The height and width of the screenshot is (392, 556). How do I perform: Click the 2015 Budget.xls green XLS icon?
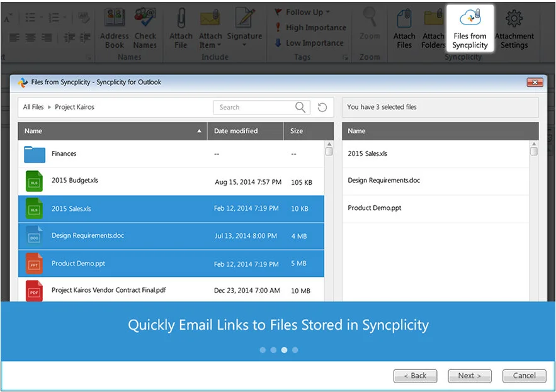34,181
